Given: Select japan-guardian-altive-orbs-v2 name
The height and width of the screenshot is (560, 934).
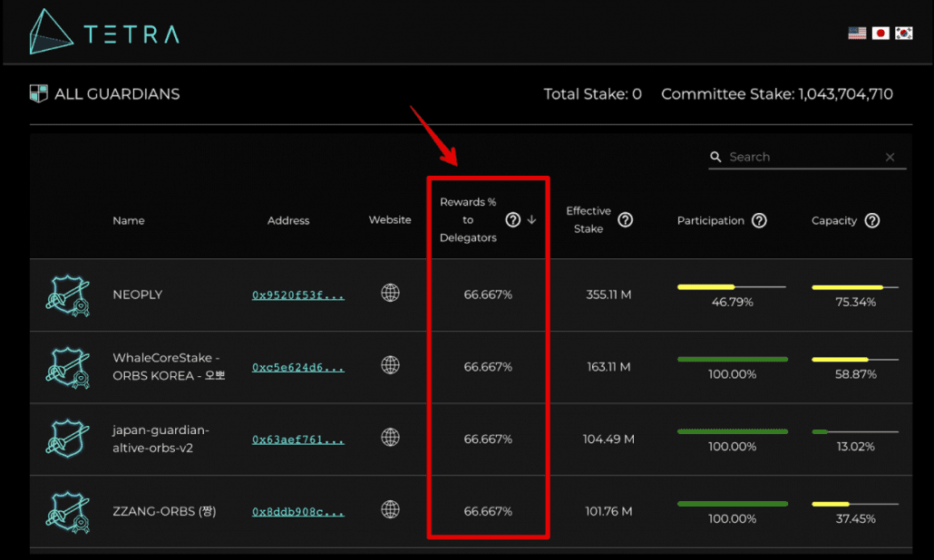Looking at the screenshot, I should click(x=161, y=439).
